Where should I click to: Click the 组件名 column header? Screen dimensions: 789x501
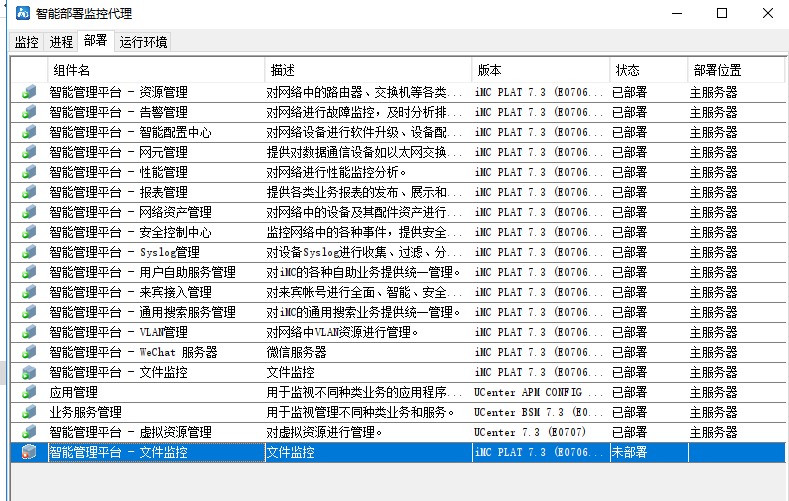pos(156,70)
